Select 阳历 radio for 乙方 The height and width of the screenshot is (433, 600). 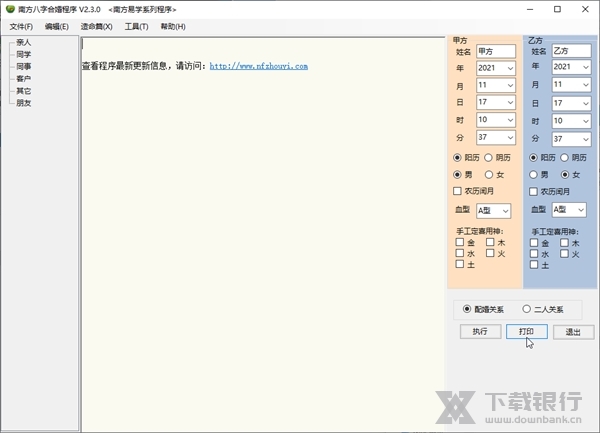[533, 158]
